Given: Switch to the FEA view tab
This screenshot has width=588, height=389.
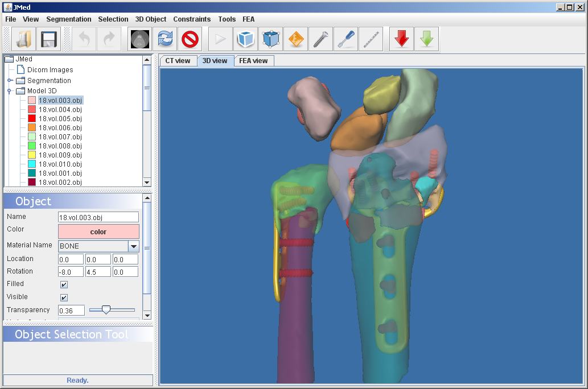Looking at the screenshot, I should [253, 61].
